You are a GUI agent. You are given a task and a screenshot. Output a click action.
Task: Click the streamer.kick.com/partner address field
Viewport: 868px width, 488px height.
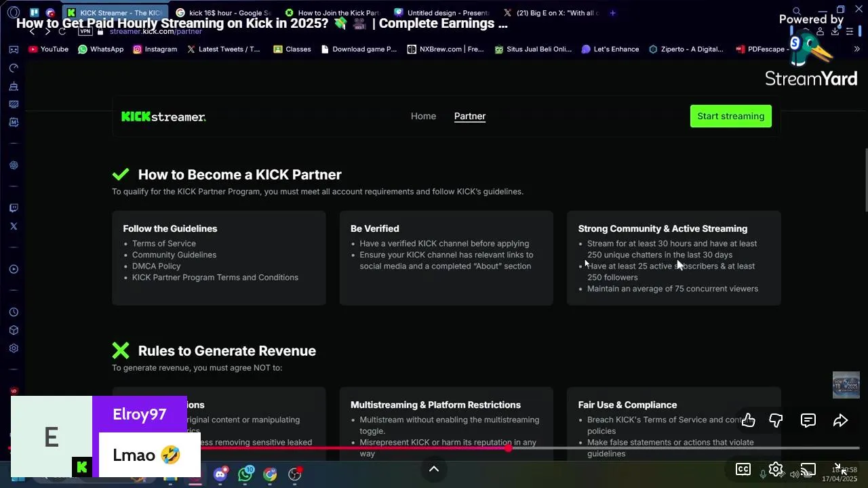[156, 31]
